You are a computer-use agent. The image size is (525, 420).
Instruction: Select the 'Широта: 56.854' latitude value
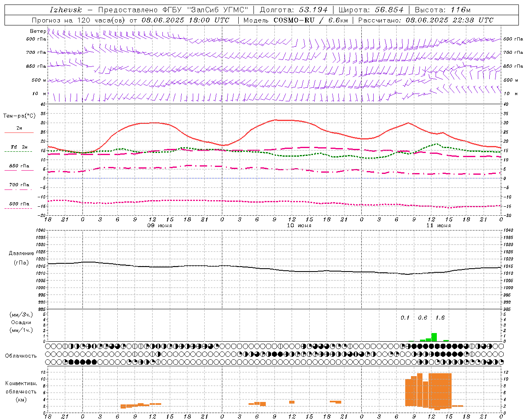[371, 10]
